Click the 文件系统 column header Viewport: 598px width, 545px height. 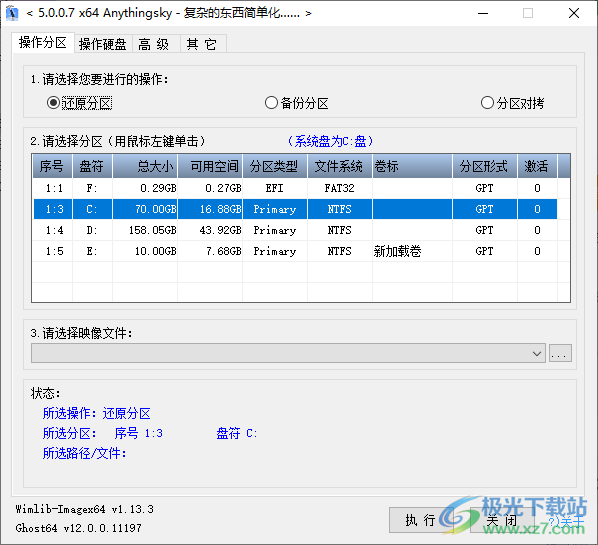click(339, 166)
